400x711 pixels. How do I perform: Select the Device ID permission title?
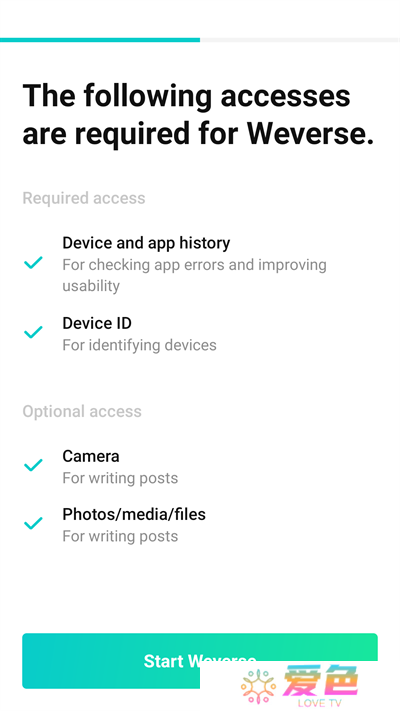(97, 323)
